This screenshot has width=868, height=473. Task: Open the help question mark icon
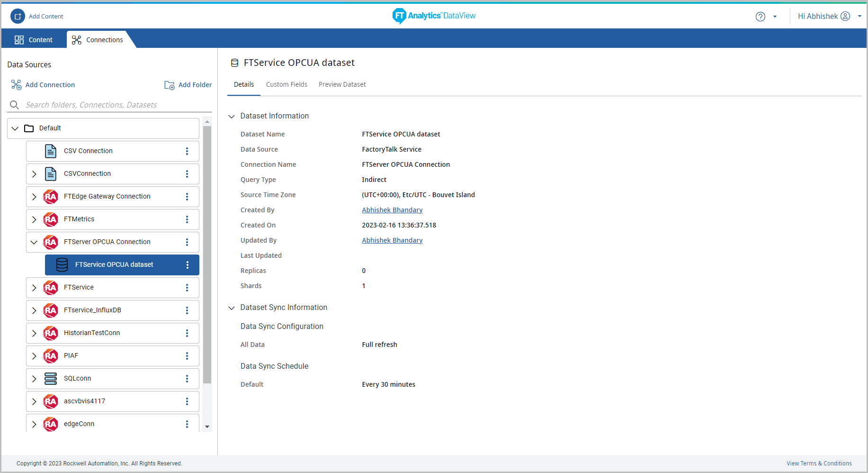pos(760,17)
